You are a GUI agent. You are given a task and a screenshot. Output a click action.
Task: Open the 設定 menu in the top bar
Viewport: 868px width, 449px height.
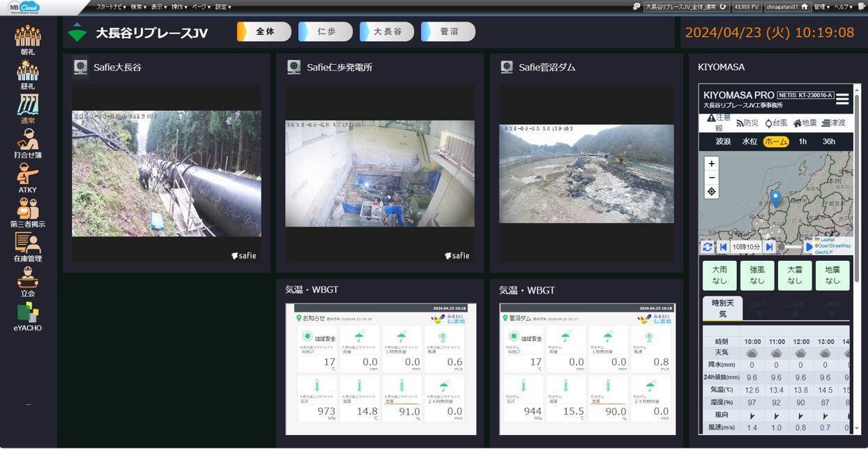tap(220, 6)
